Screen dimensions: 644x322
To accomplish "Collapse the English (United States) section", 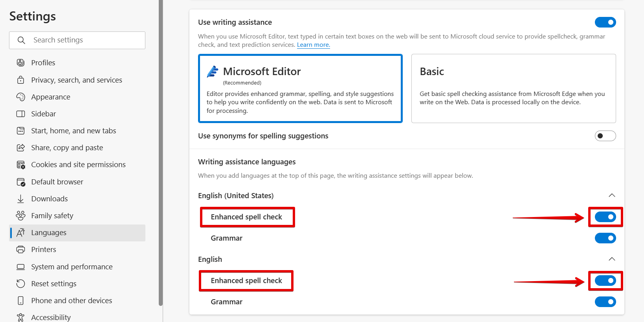I will click(612, 195).
